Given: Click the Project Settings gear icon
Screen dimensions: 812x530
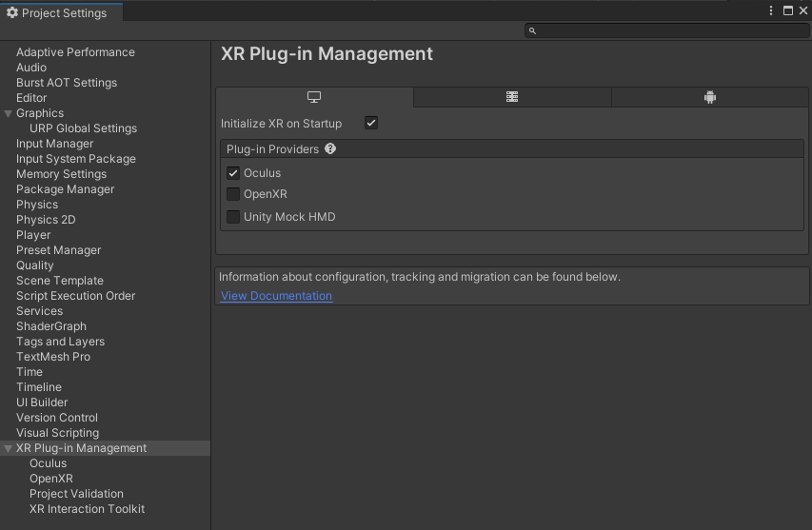Looking at the screenshot, I should coord(12,12).
